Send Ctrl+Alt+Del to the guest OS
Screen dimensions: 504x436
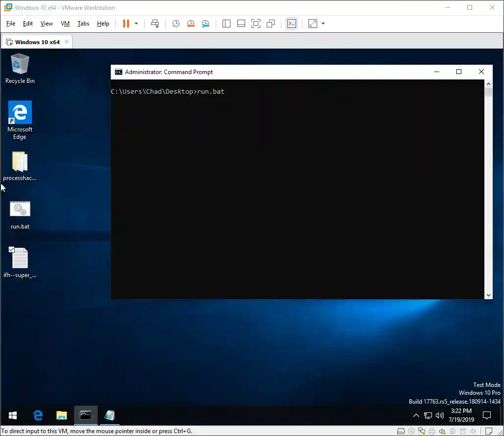(x=155, y=23)
